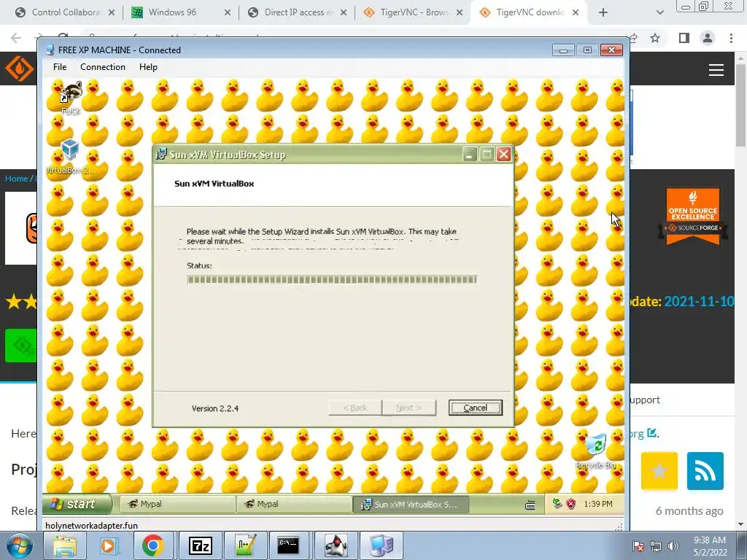This screenshot has width=747, height=560.
Task: Click the Version 2.2.4 label
Action: (215, 408)
